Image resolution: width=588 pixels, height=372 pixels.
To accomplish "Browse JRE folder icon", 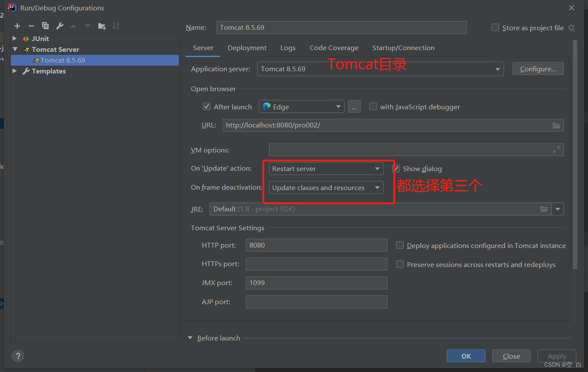I will [544, 209].
